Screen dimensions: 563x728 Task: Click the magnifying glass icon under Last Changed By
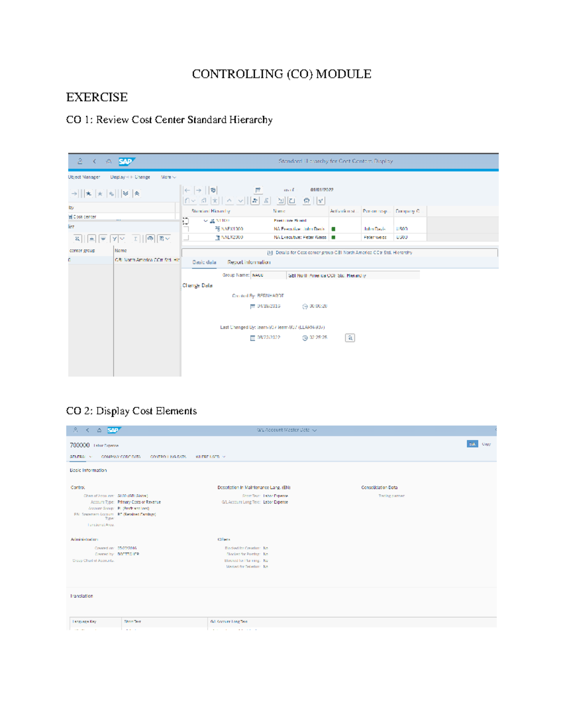click(x=351, y=338)
